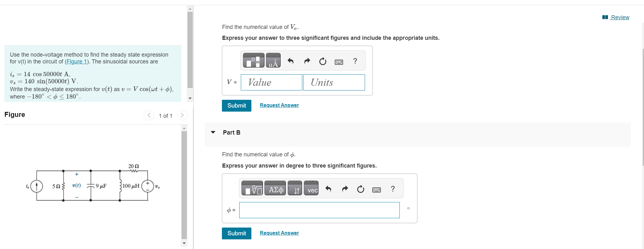
Task: Select the units (μÅ) icon
Action: coord(273,61)
